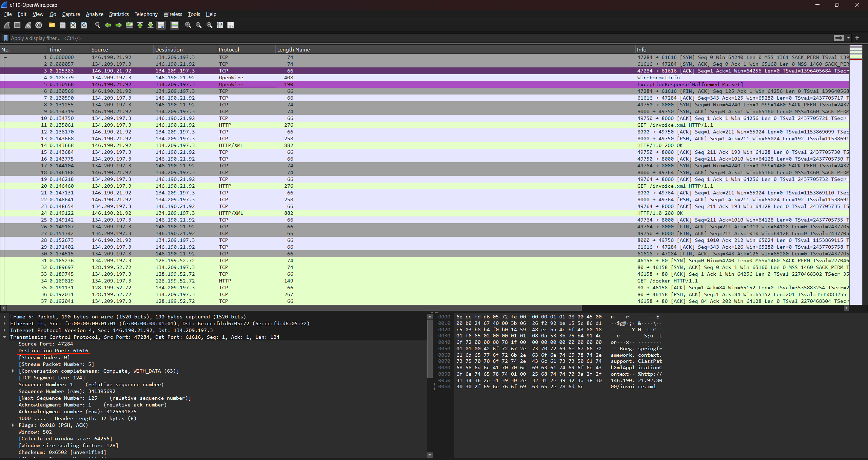
Task: Find a packet magnifier icon
Action: [x=98, y=25]
